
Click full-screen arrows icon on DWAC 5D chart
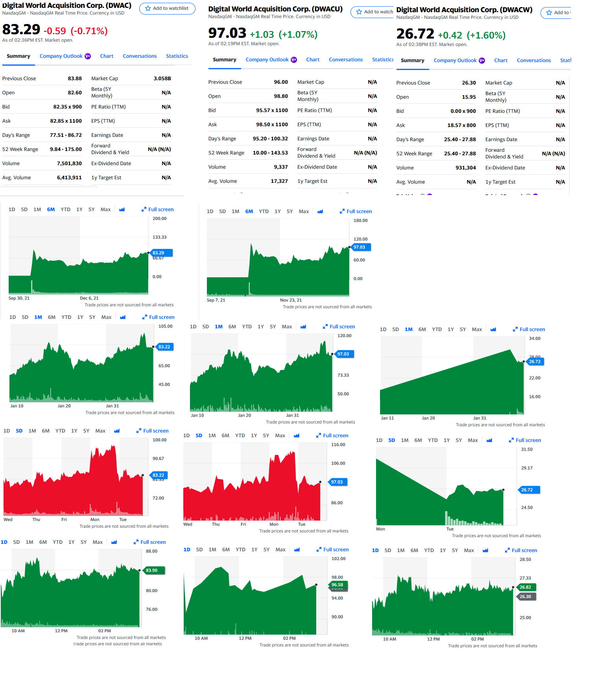[x=139, y=431]
